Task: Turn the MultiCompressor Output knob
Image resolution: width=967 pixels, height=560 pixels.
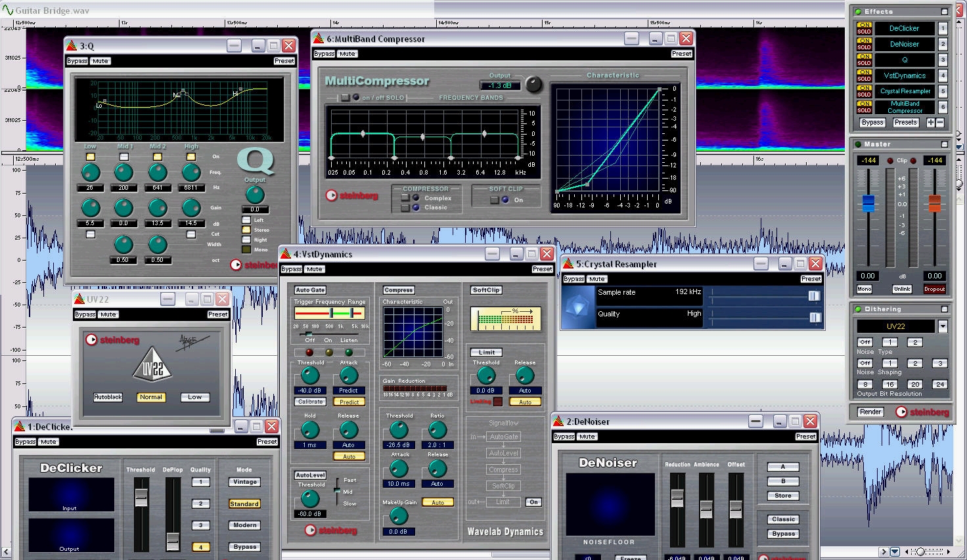Action: tap(533, 84)
